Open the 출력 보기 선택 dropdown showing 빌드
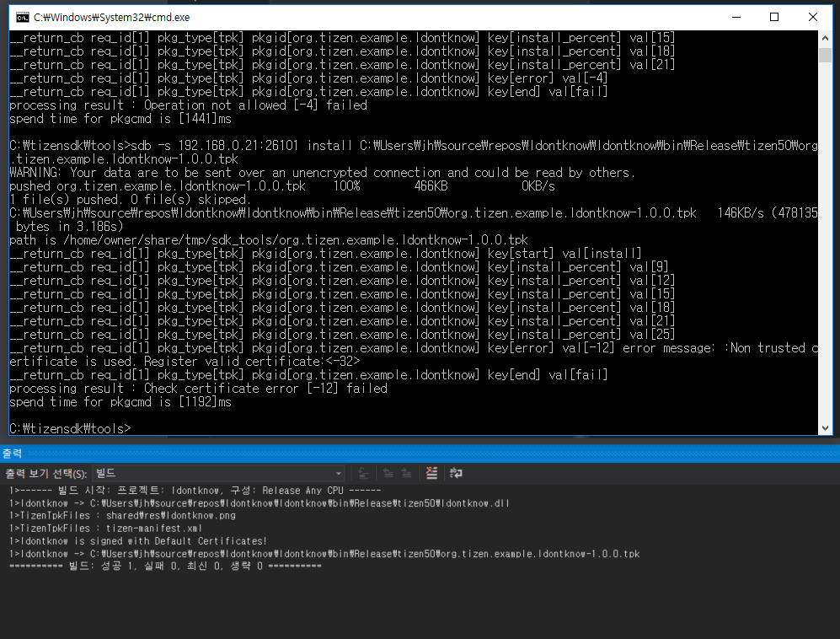Screen dimensions: 840x639 (218, 474)
